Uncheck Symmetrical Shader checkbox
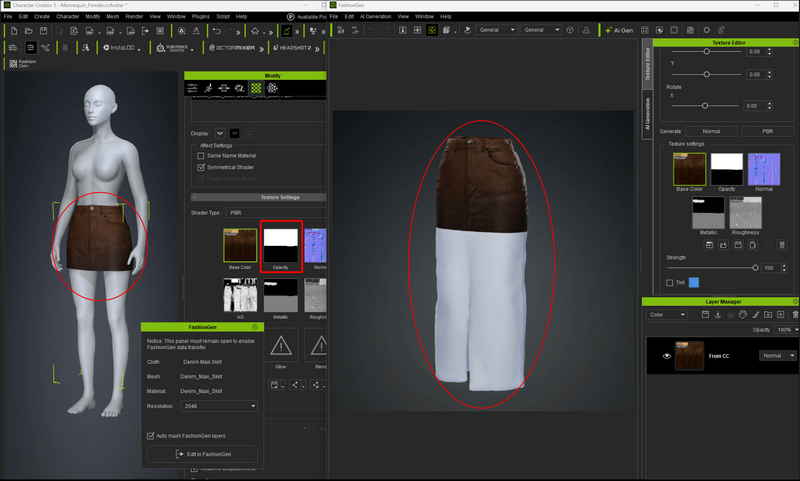This screenshot has height=481, width=800. tap(201, 167)
